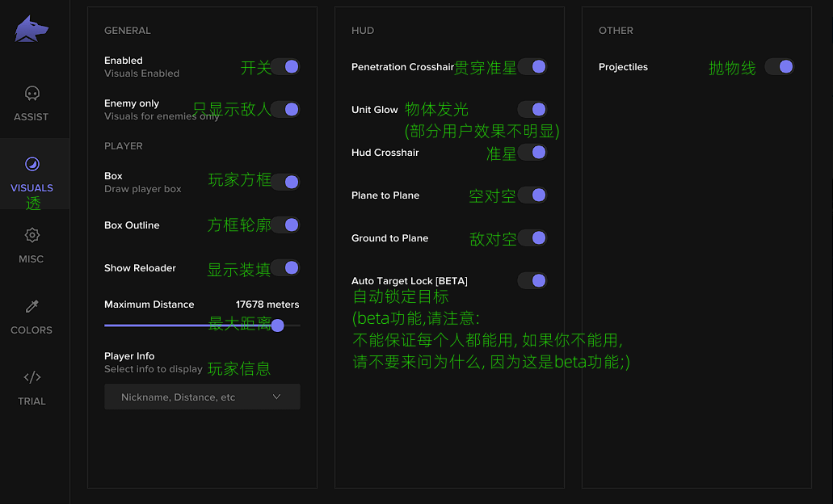The width and height of the screenshot is (833, 504).
Task: Toggle Box Outline switch
Action: (285, 225)
